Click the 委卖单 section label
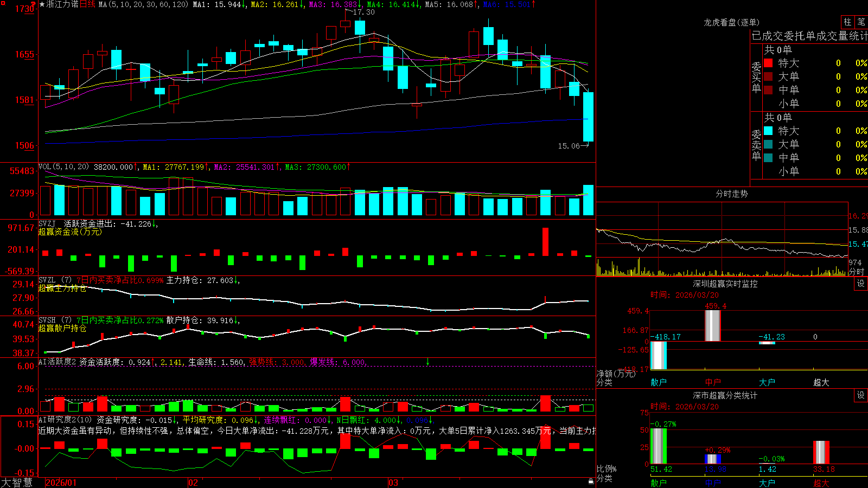Screen dimensions: 868x488 [x=756, y=145]
